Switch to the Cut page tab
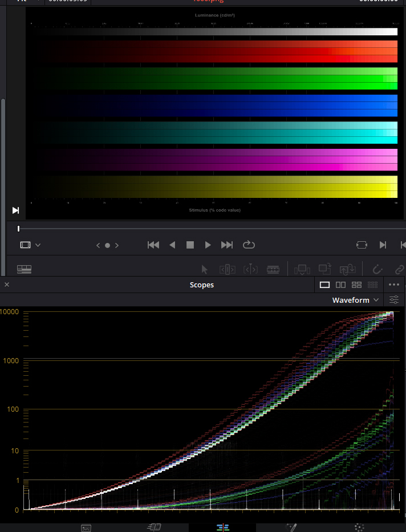Image resolution: width=406 pixels, height=532 pixels. (x=154, y=527)
